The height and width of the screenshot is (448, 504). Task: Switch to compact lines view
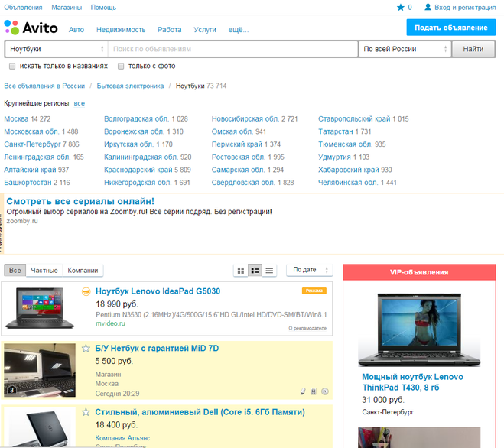pyautogui.click(x=269, y=271)
